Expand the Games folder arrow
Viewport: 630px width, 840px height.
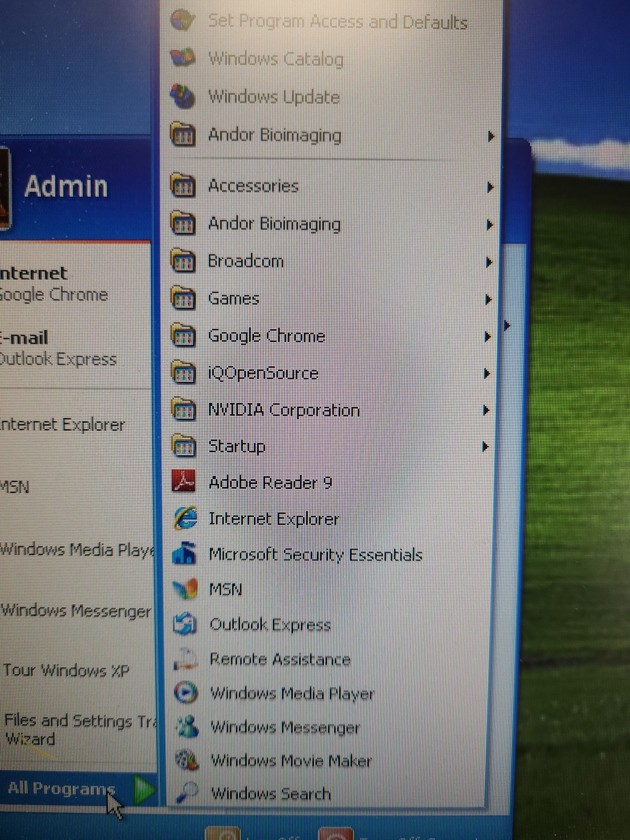tap(488, 300)
